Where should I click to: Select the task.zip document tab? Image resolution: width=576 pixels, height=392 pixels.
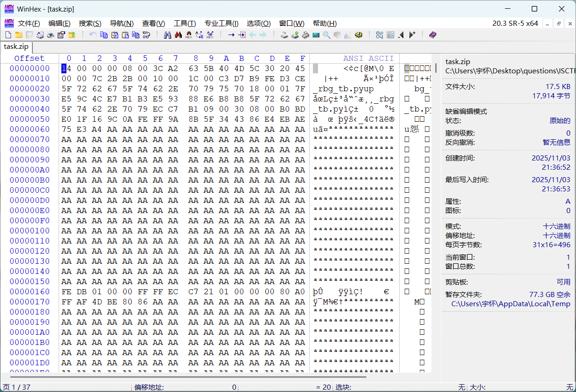click(17, 47)
